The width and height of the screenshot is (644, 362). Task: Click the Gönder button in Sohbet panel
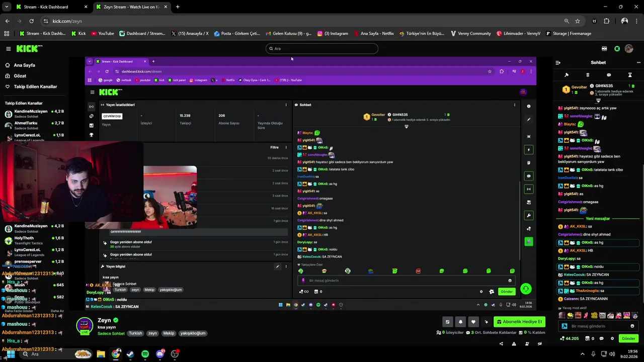(628, 338)
